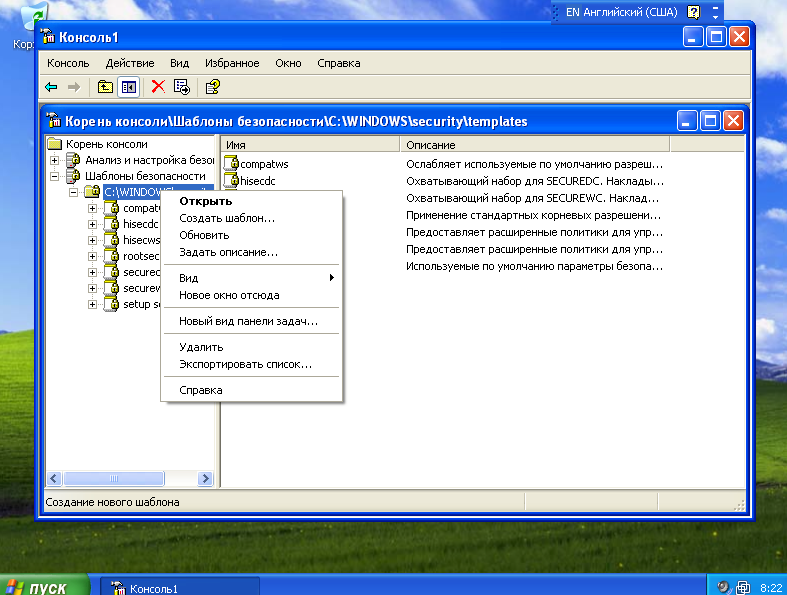This screenshot has height=595, width=787.
Task: Click the rootsec tree node icon
Action: [111, 256]
